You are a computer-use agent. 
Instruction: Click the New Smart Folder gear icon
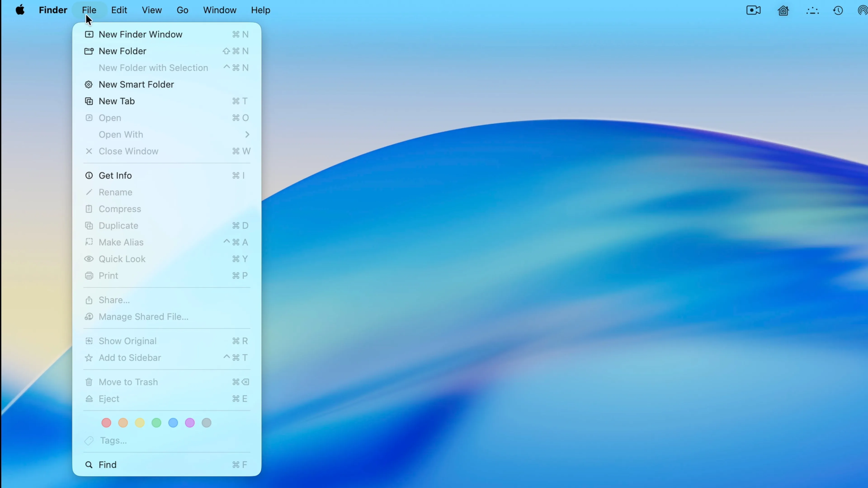coord(89,84)
